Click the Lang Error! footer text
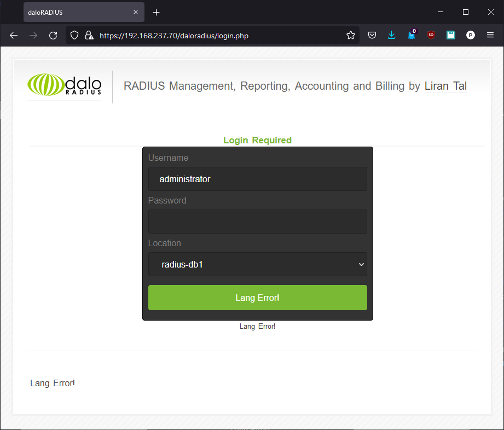The width and height of the screenshot is (504, 430). click(x=53, y=383)
